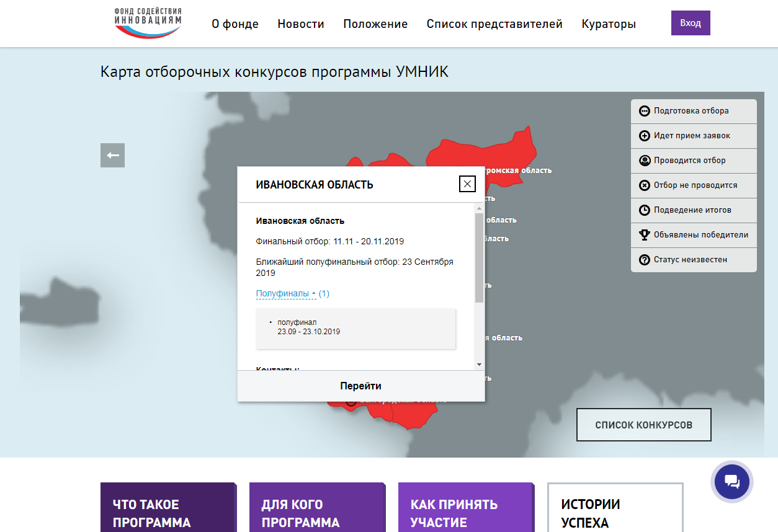Open the Истории успеха card

pos(615,507)
